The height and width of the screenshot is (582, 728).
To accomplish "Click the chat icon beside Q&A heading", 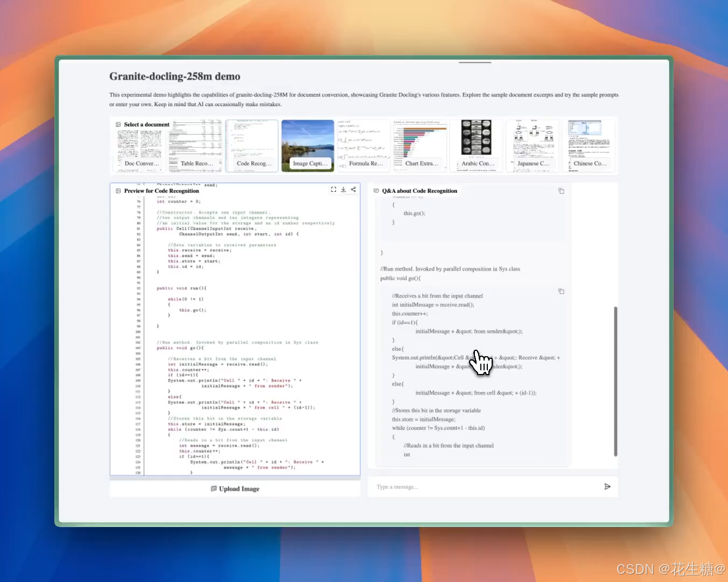I will pos(376,191).
